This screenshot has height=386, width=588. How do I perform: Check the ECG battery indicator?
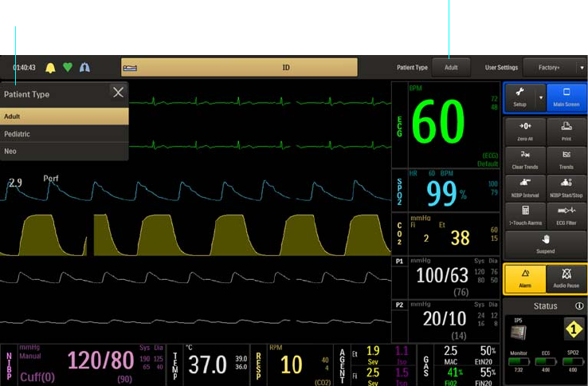[546, 361]
